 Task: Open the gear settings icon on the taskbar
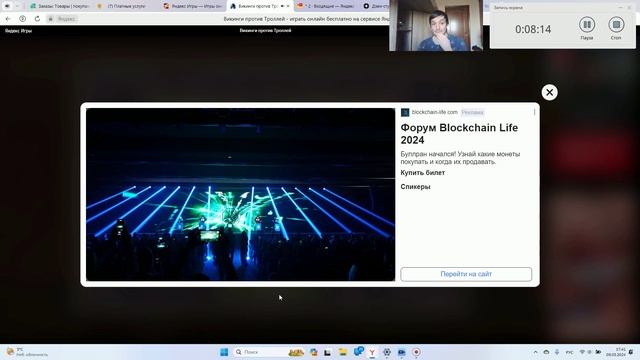(387, 352)
